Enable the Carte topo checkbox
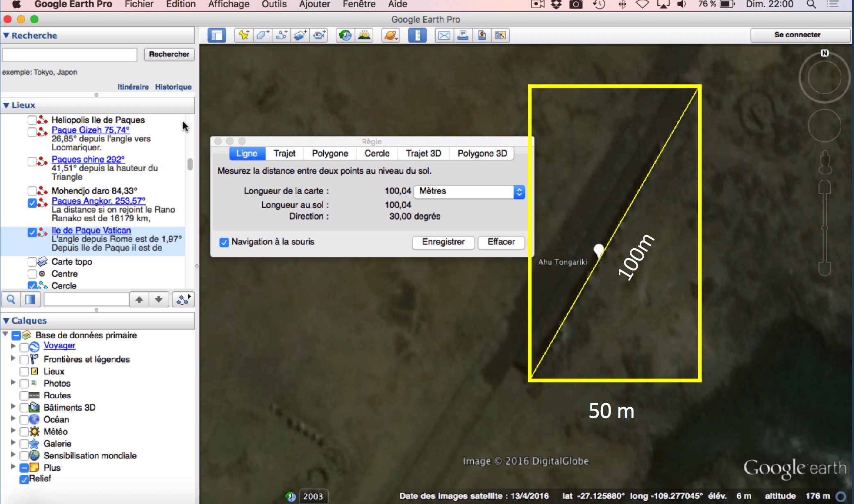854x504 pixels. (32, 262)
